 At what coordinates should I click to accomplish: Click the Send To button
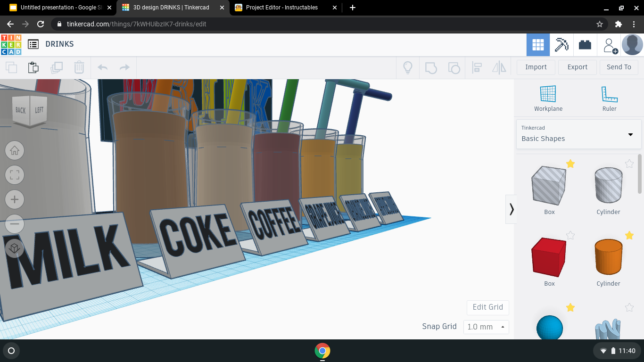pos(619,67)
